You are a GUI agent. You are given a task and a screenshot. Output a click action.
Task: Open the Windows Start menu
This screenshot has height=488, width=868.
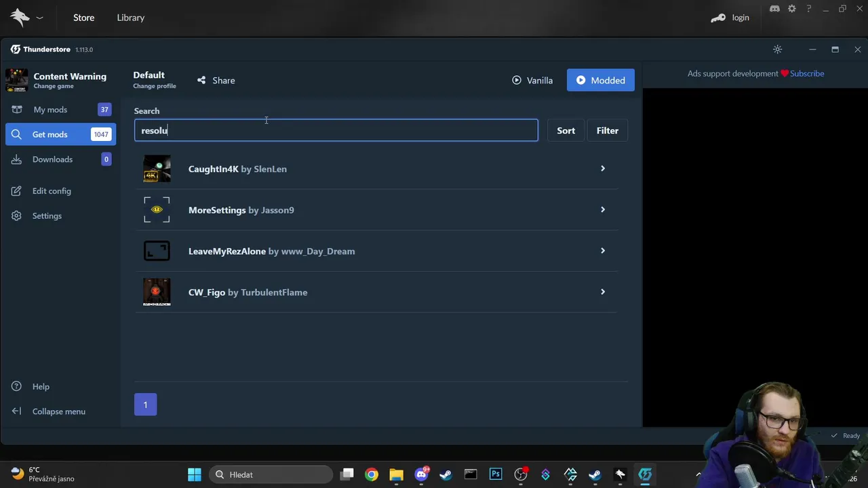(194, 474)
